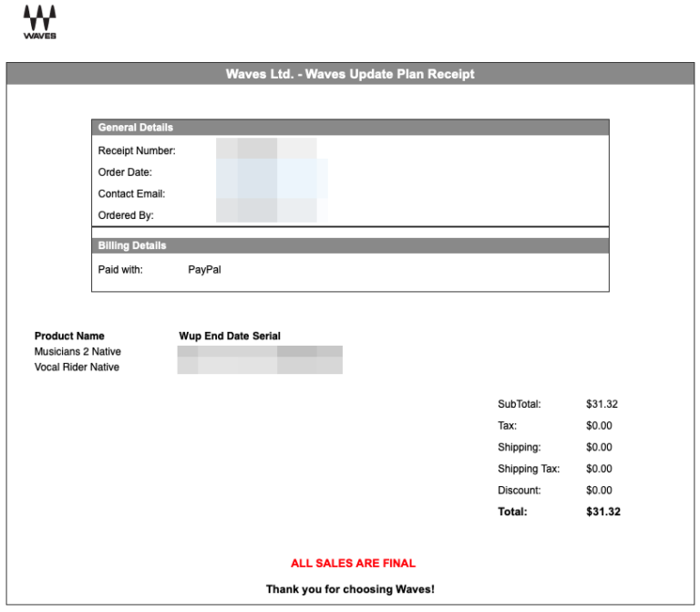Image resolution: width=700 pixels, height=612 pixels.
Task: Click the Discount label
Action: point(520,491)
